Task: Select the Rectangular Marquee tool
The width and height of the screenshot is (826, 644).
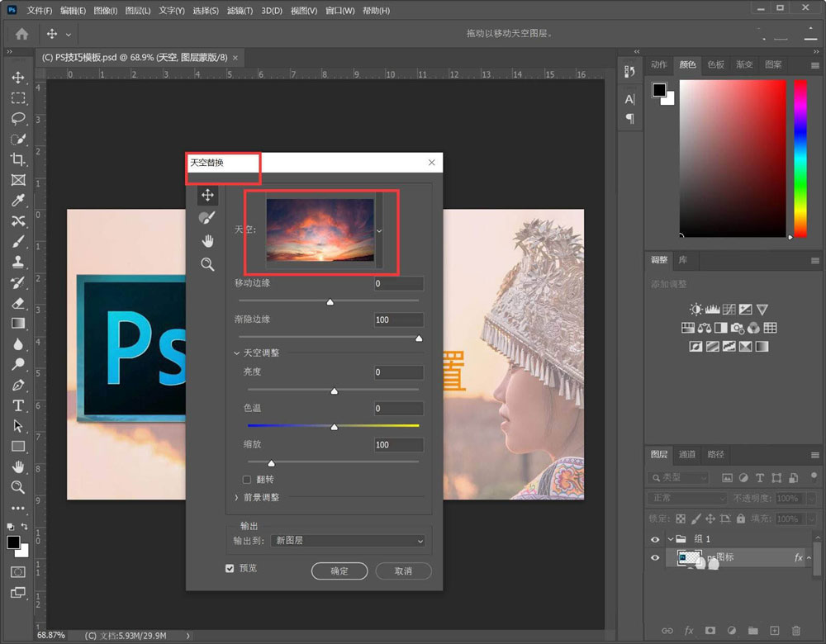Action: (x=18, y=98)
